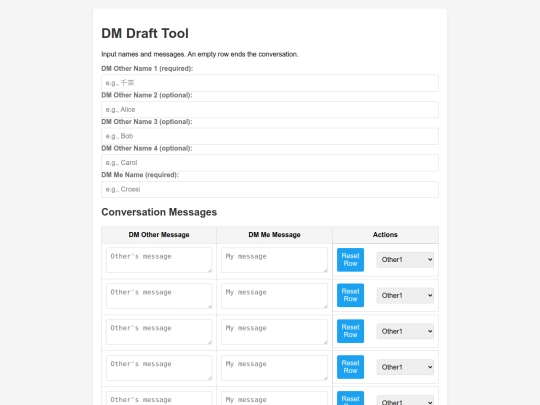Click Other's message box in third row

159,331
